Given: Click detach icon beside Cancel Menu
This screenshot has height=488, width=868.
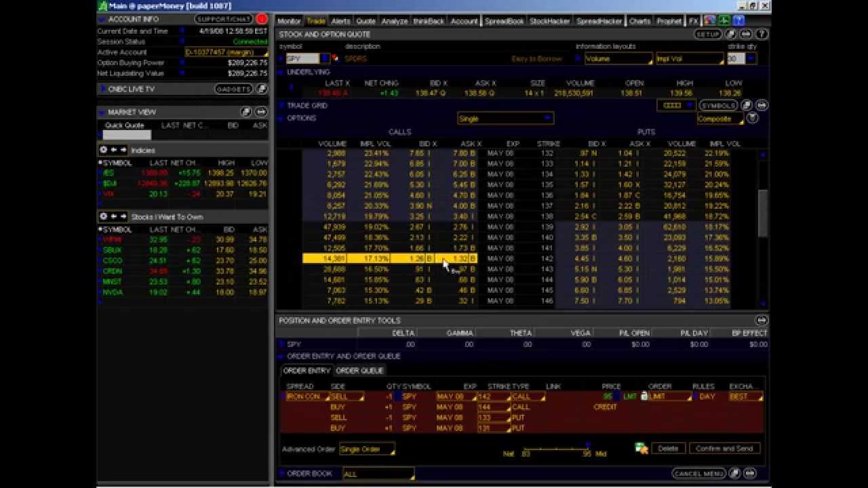Looking at the screenshot, I should pos(735,473).
